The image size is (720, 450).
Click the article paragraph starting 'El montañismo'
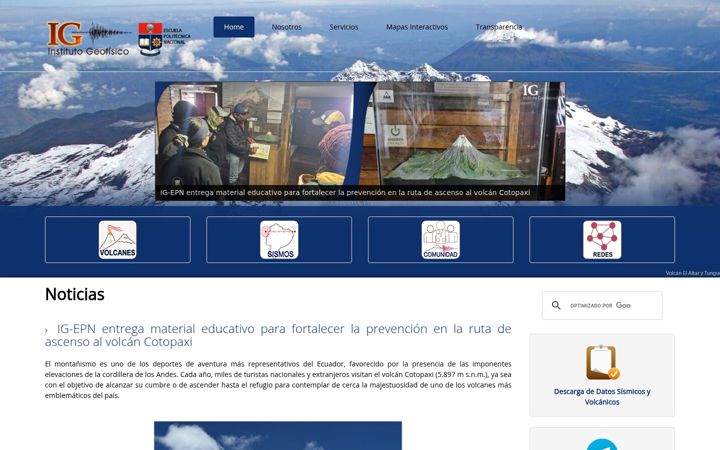click(x=278, y=380)
